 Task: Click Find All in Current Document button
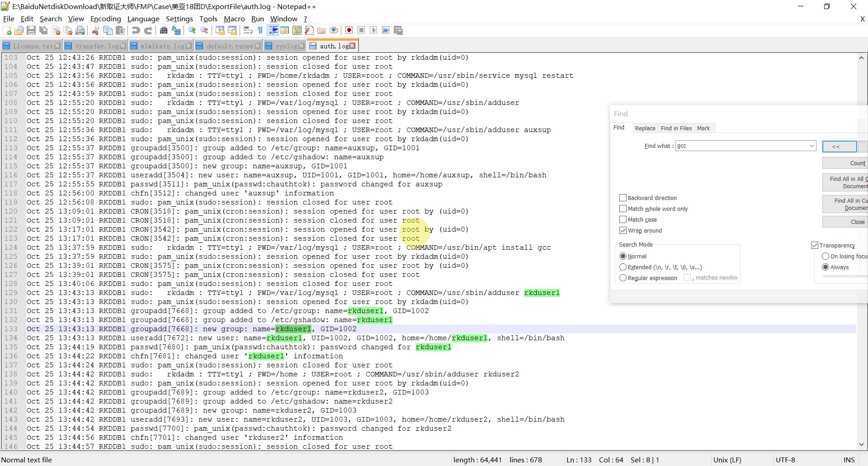pos(845,204)
